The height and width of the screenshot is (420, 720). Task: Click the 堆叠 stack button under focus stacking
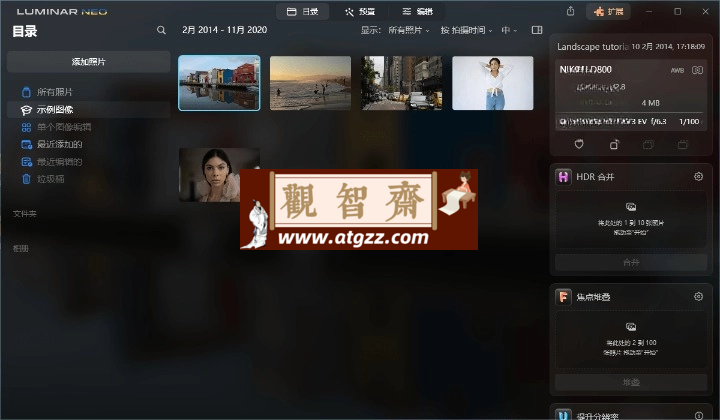tap(631, 382)
